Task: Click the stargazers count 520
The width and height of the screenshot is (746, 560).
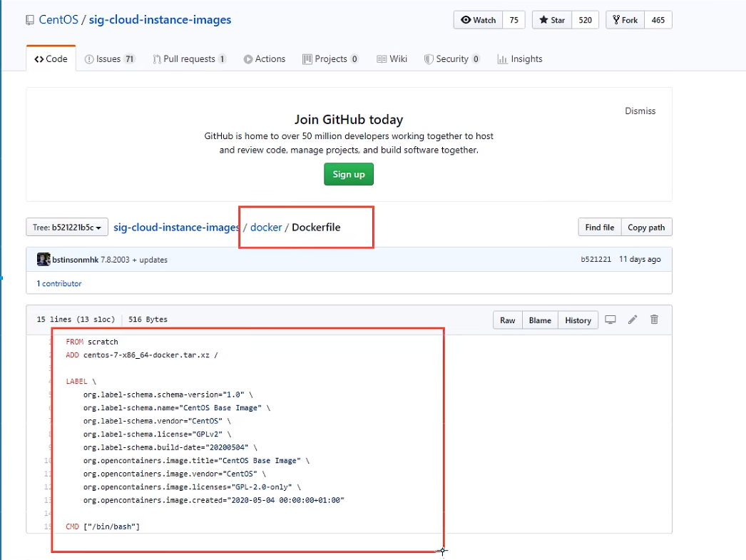Action: 586,20
